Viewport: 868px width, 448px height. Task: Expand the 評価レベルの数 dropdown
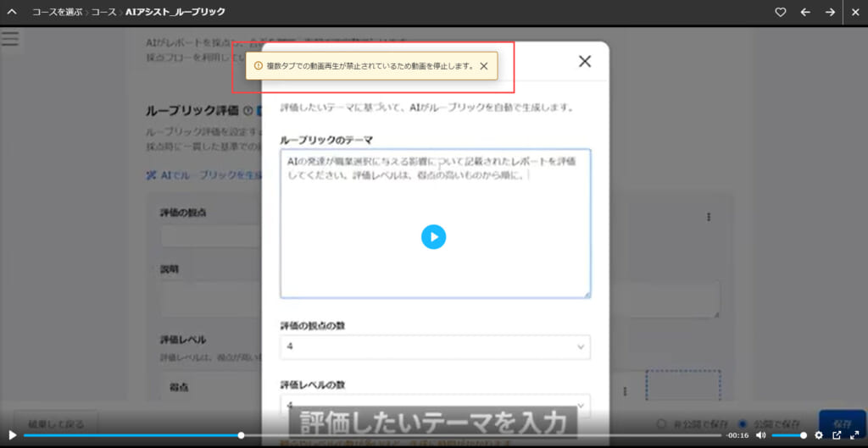pos(435,404)
